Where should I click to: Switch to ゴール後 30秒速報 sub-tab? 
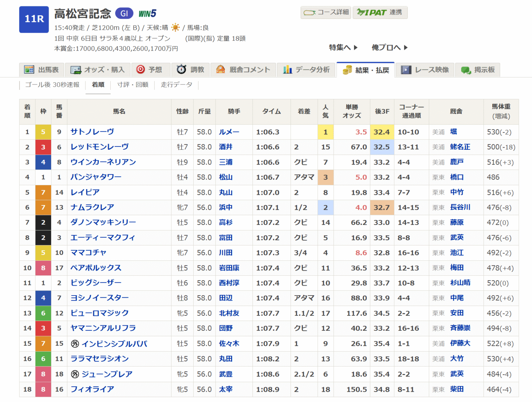(52, 85)
